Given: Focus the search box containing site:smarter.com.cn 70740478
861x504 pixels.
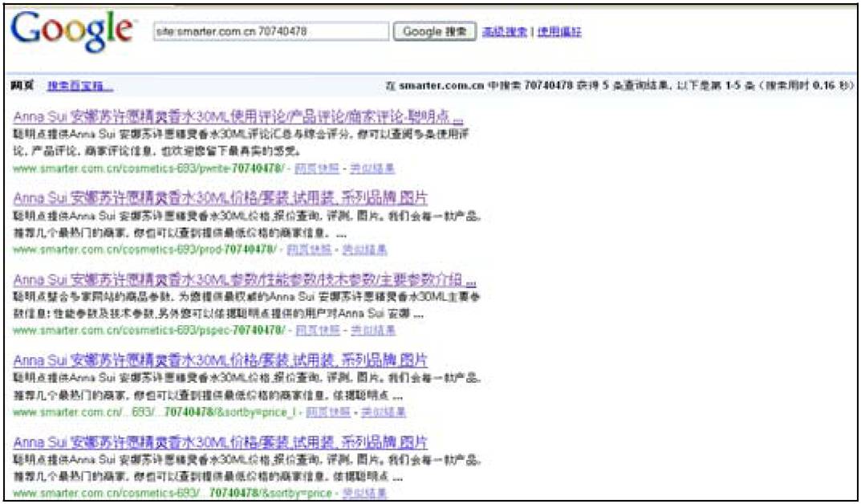Looking at the screenshot, I should 271,32.
